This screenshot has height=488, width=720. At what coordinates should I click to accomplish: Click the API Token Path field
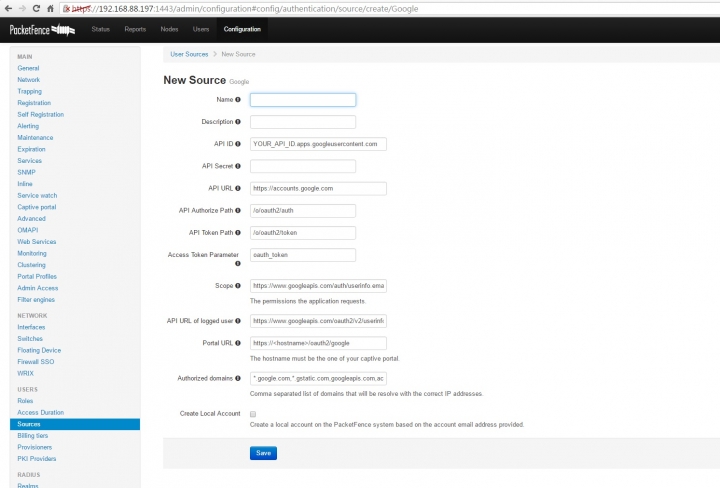303,233
